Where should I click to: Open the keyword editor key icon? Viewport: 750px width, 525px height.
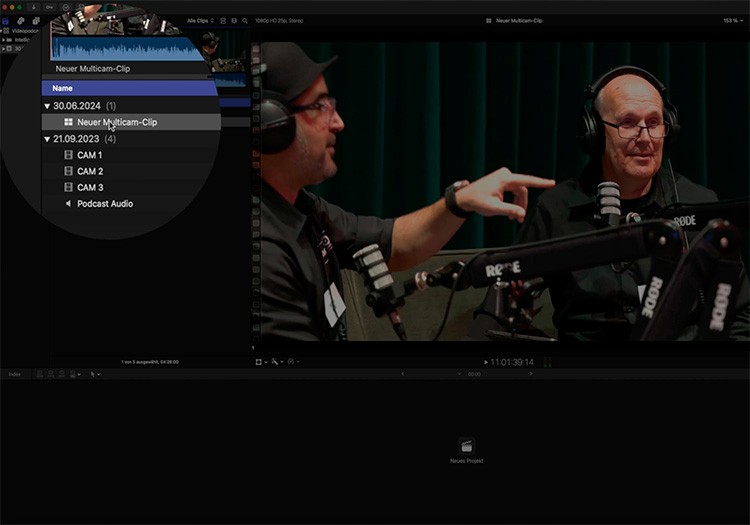pos(49,7)
